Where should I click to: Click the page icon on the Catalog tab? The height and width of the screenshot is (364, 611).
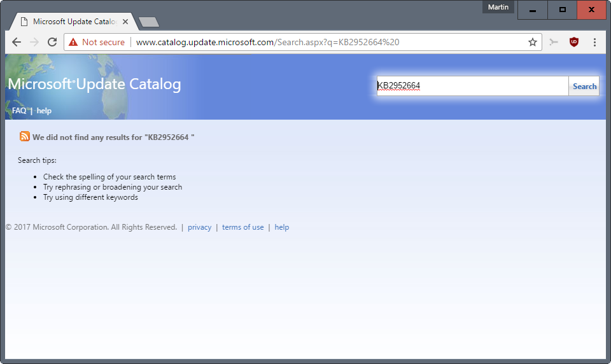(x=24, y=22)
